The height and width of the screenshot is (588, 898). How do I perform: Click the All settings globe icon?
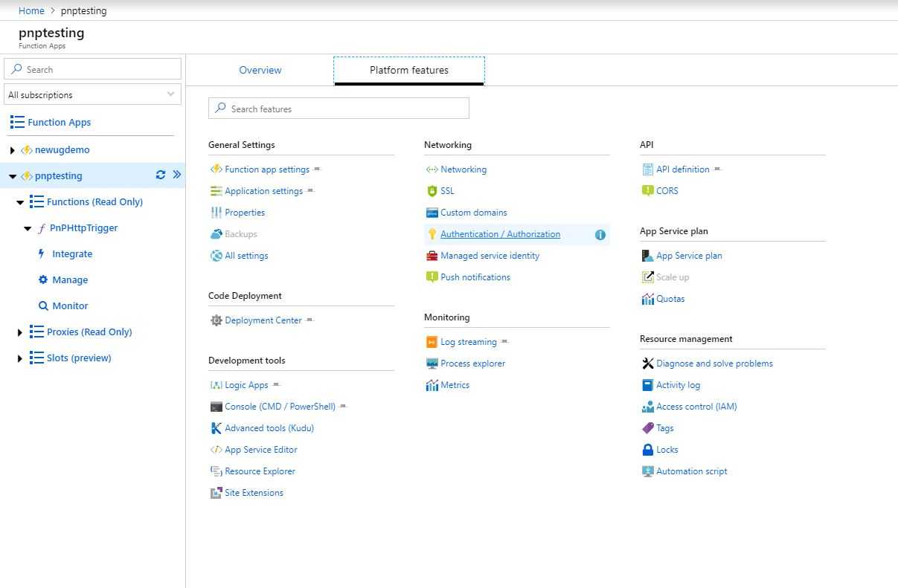tap(217, 256)
